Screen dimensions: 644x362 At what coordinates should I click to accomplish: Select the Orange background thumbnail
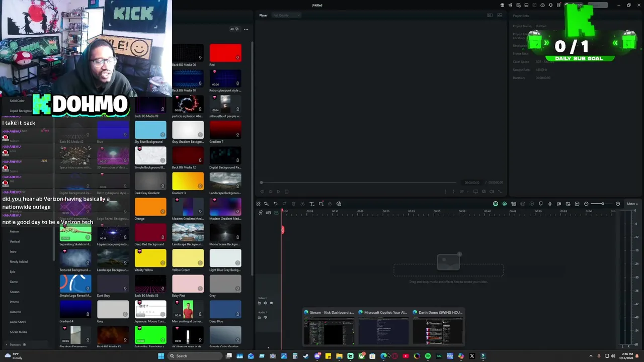(x=150, y=207)
